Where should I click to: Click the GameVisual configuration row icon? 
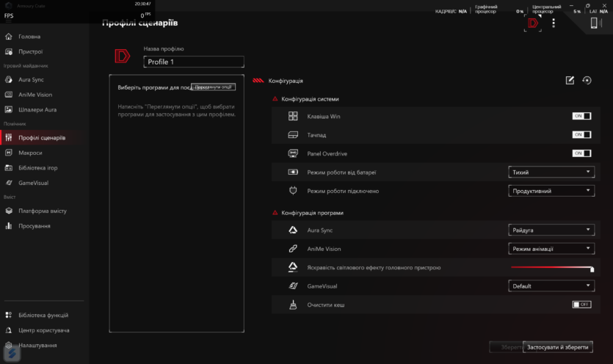(293, 286)
